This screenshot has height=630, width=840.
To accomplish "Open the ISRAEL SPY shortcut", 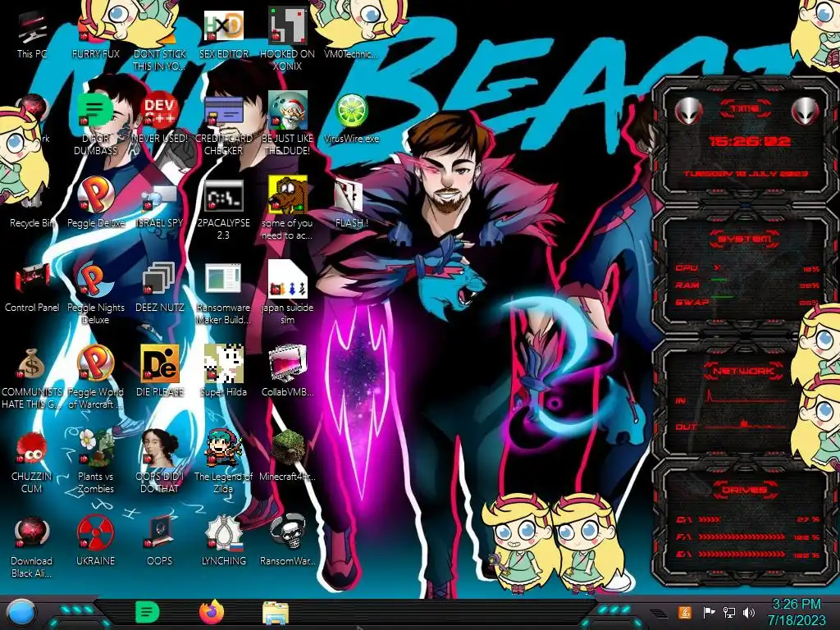I will [x=160, y=203].
